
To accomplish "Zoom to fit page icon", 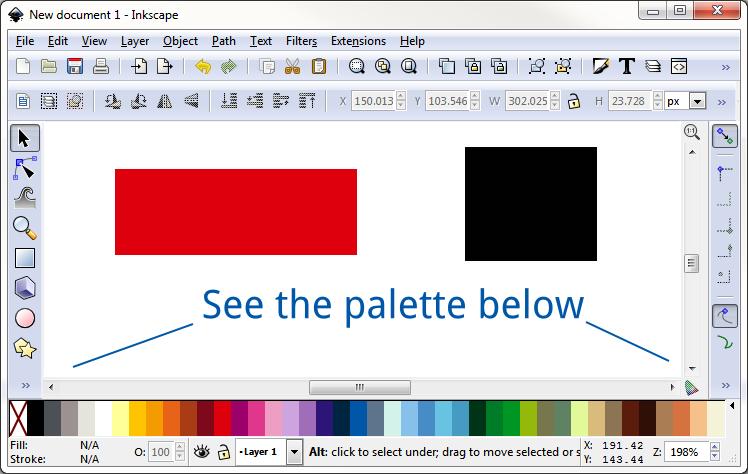I will click(409, 66).
